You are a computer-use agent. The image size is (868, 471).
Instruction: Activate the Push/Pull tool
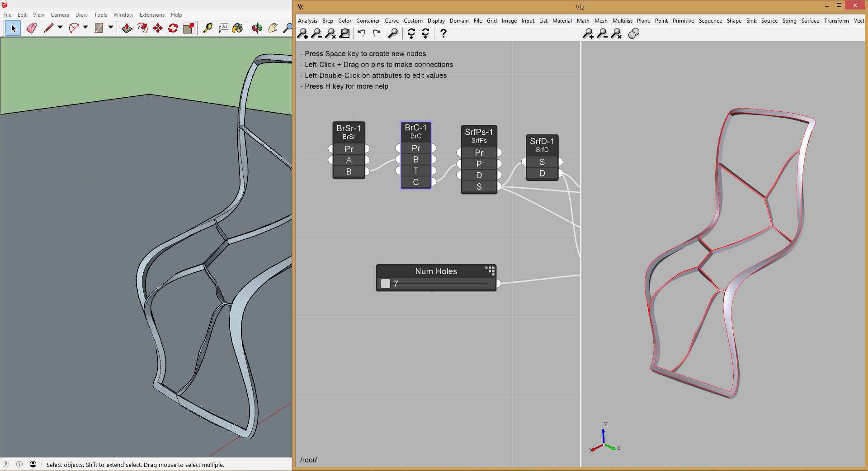click(x=127, y=28)
